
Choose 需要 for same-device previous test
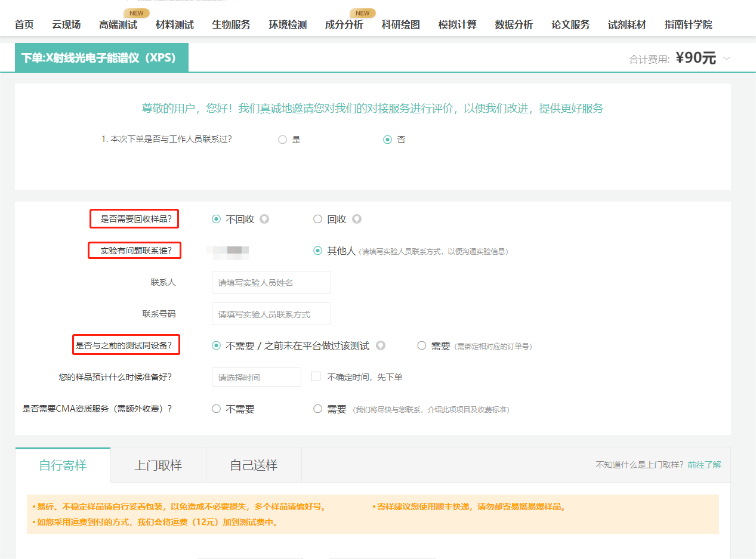click(x=422, y=345)
